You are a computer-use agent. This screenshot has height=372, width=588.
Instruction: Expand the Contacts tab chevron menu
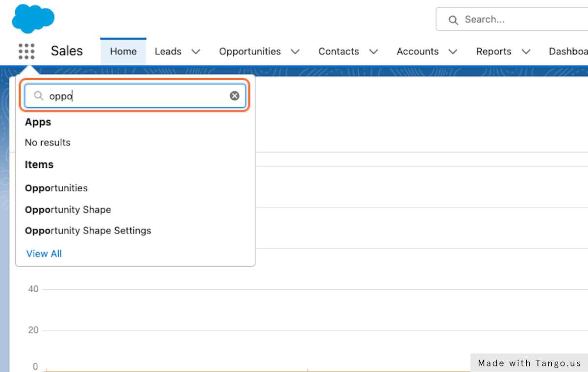tap(373, 52)
